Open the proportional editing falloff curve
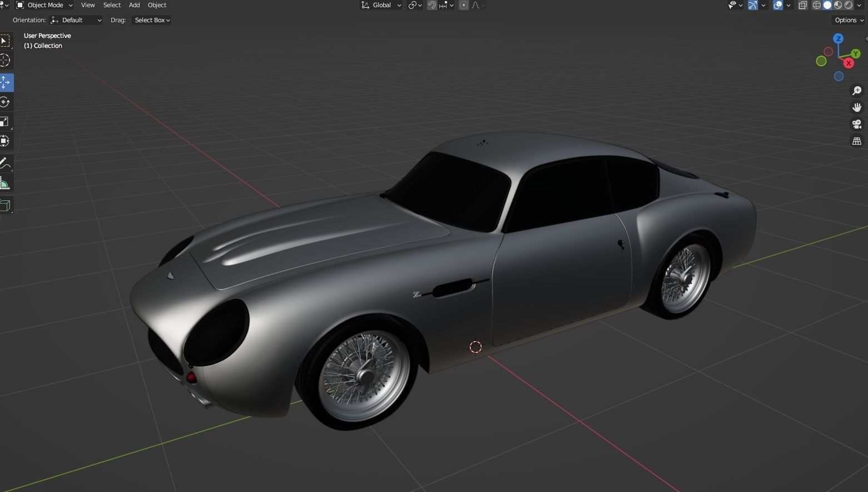Screen dimensions: 868x492 (478, 5)
